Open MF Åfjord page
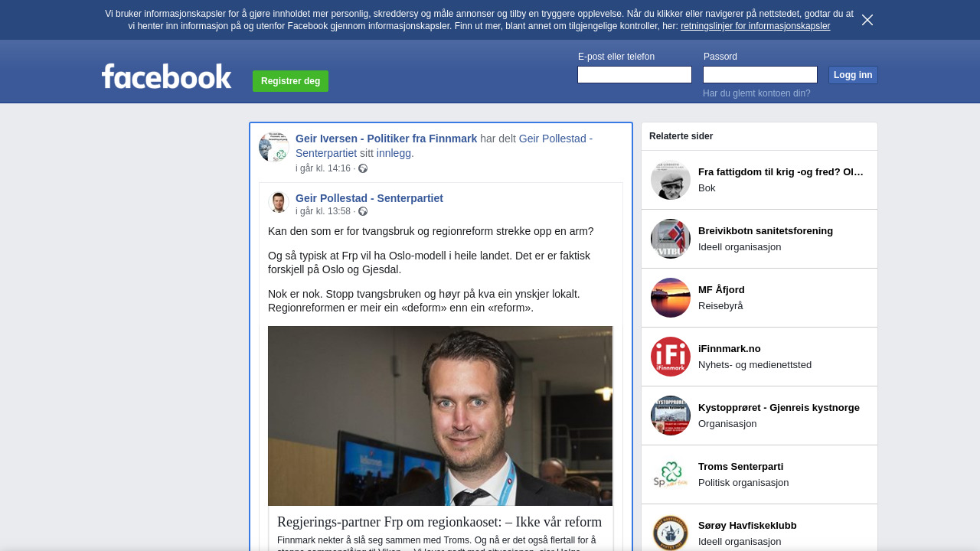 click(x=721, y=290)
